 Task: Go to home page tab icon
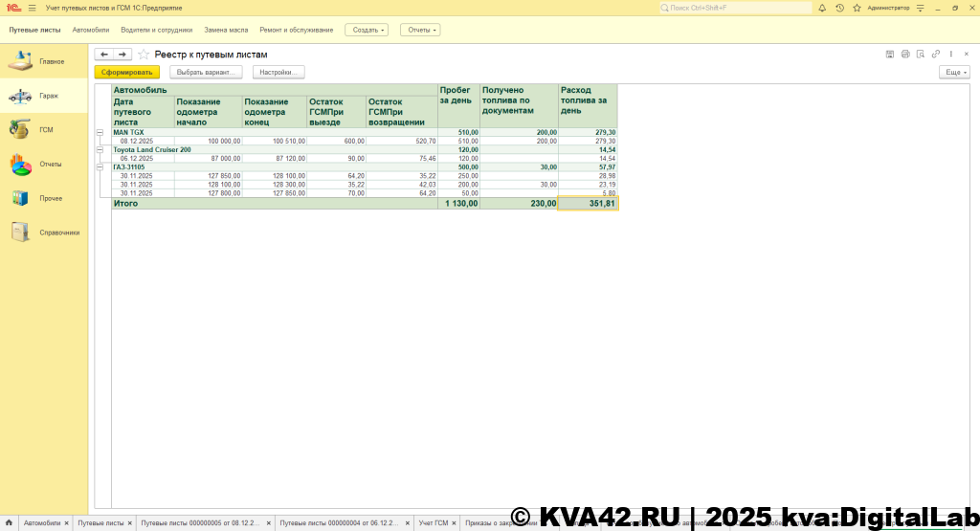click(x=9, y=523)
